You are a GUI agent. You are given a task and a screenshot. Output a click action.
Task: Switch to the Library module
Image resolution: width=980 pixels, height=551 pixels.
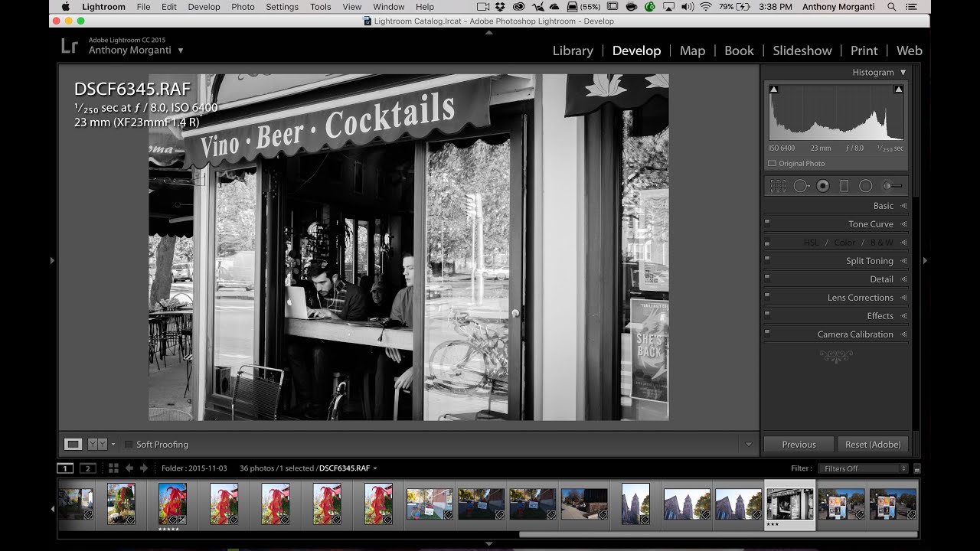tap(573, 51)
